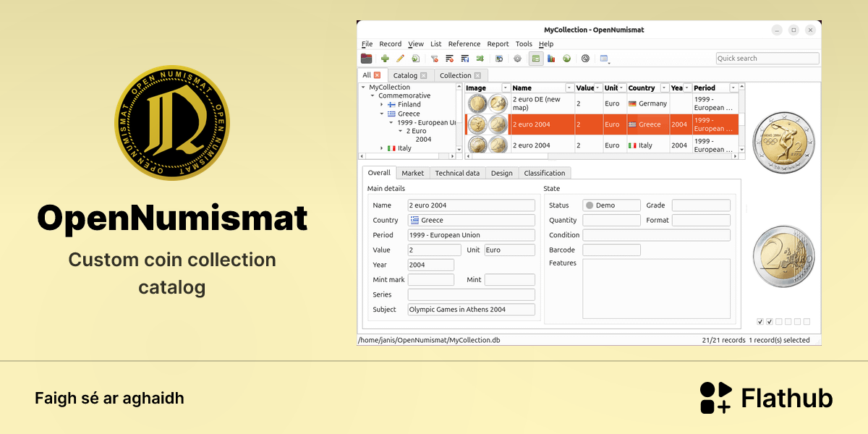The height and width of the screenshot is (434, 868).
Task: Open the Image column filter dropdown
Action: coord(506,88)
